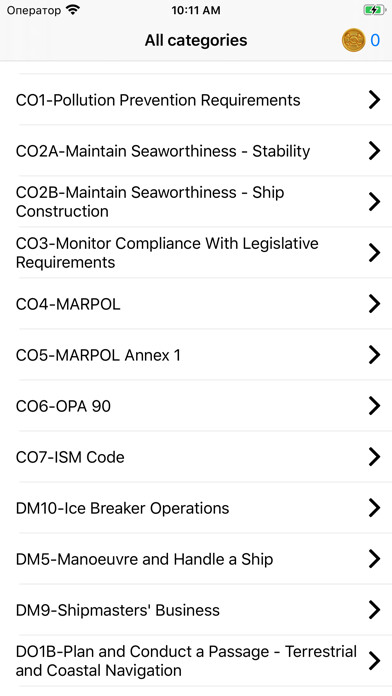Click arrow next to CO6-OPA 90

click(374, 406)
